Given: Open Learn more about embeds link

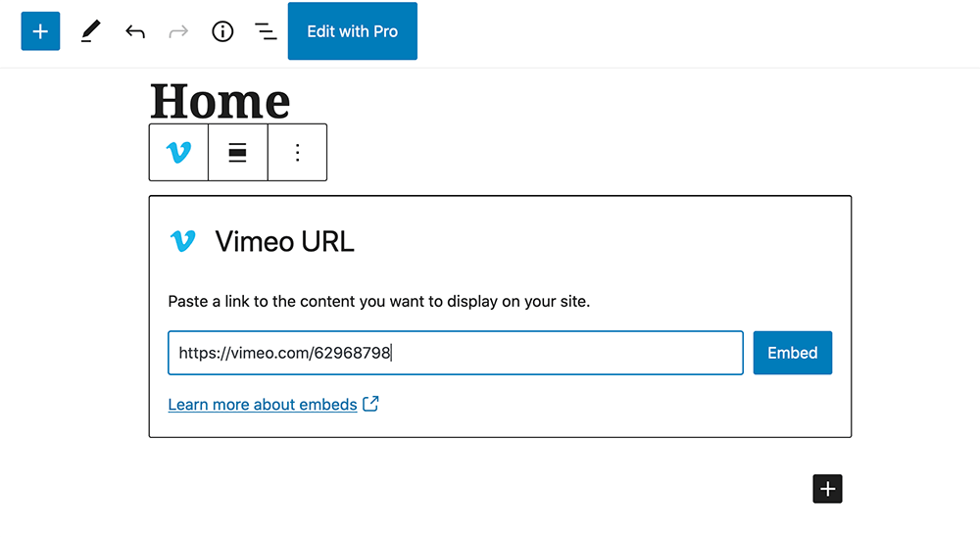Looking at the screenshot, I should click(x=263, y=405).
